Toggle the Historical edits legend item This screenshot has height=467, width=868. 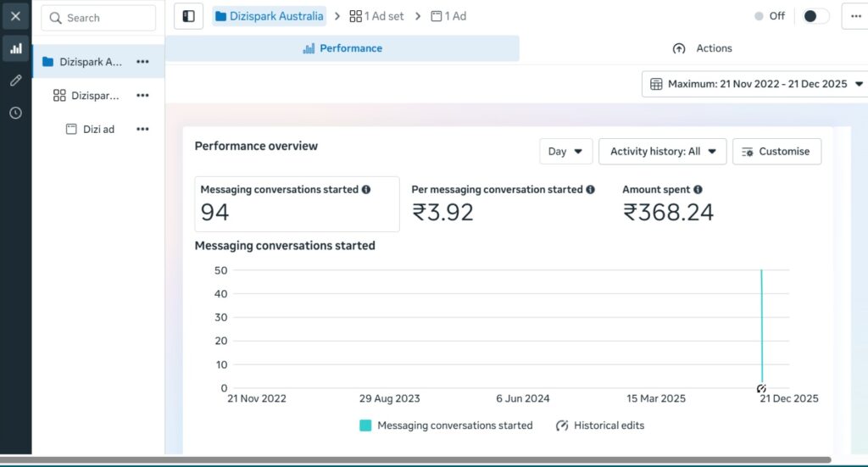point(599,425)
